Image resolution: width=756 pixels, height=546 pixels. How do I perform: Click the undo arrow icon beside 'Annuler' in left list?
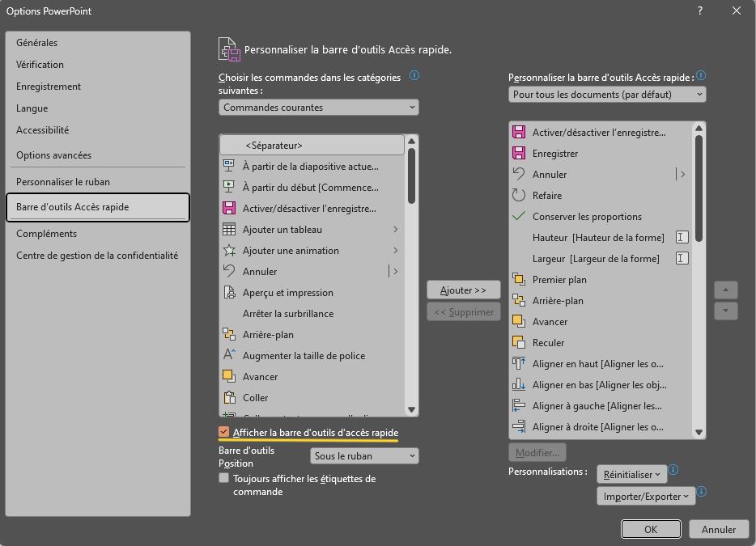(228, 271)
